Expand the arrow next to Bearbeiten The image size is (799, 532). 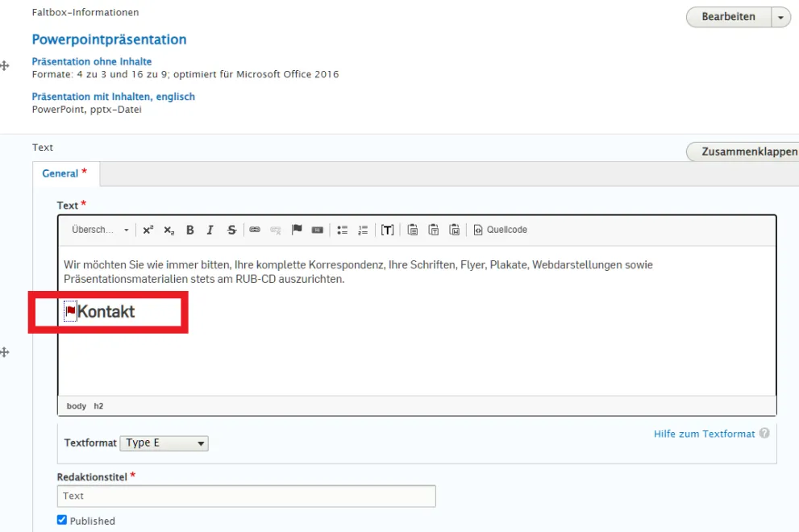tap(781, 17)
